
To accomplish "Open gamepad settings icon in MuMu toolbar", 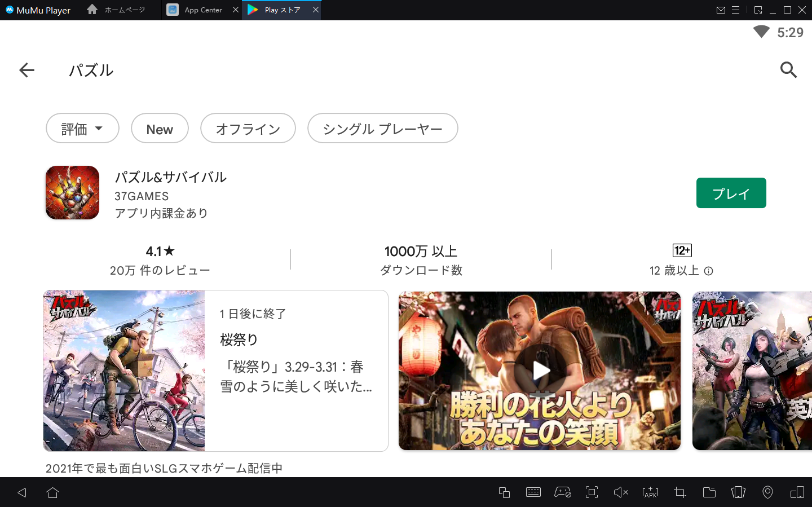I will click(x=563, y=492).
